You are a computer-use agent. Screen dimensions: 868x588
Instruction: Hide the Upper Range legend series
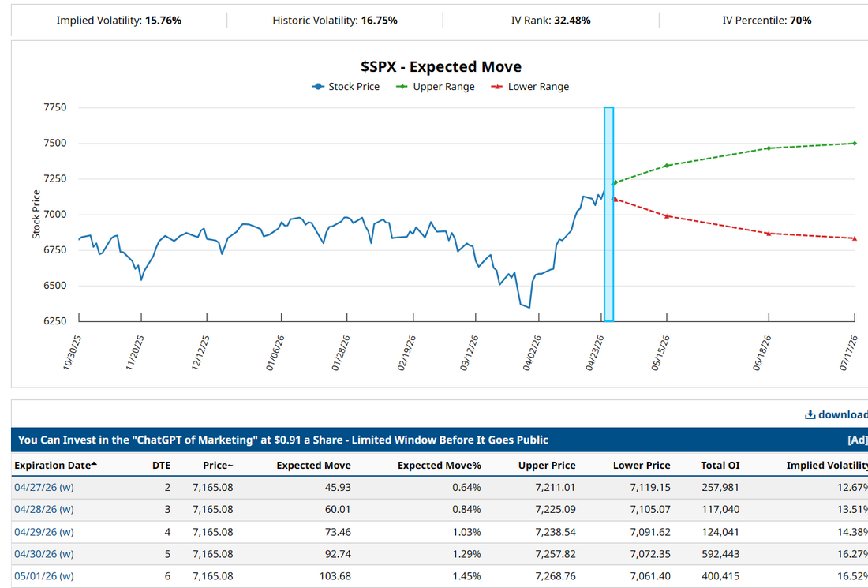(x=436, y=87)
